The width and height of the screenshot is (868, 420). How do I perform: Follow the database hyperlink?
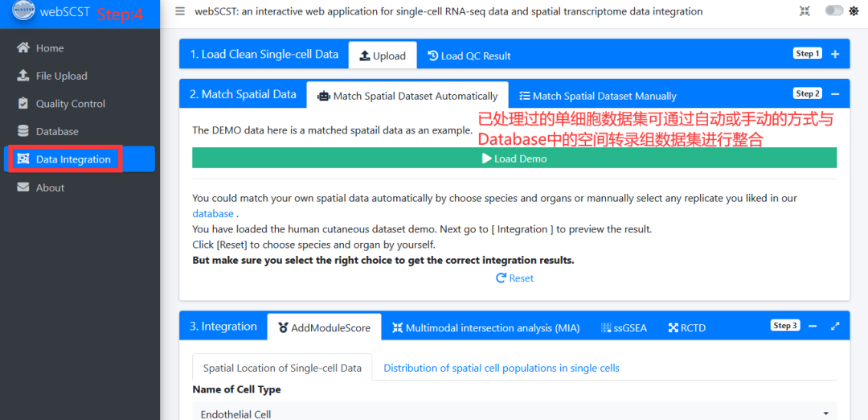(212, 213)
